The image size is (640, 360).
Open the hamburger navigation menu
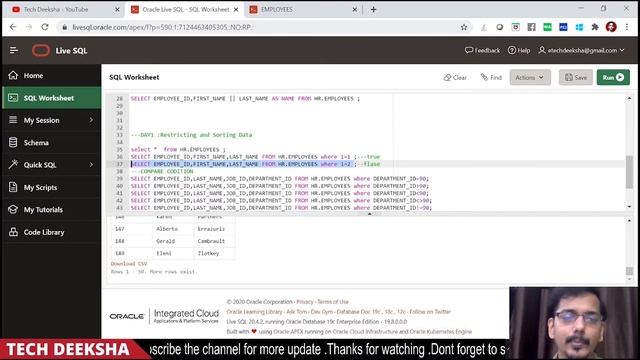click(14, 50)
